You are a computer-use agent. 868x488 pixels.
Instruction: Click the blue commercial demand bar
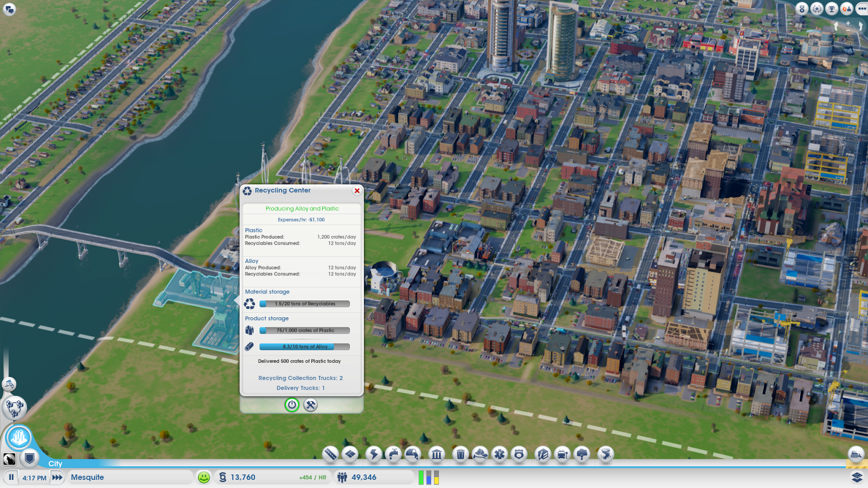pos(429,477)
